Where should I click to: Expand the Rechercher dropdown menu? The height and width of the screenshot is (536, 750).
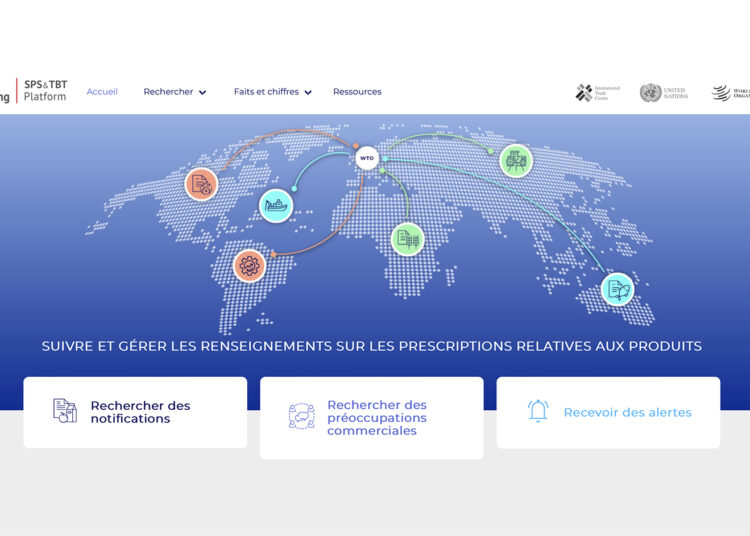coord(175,92)
